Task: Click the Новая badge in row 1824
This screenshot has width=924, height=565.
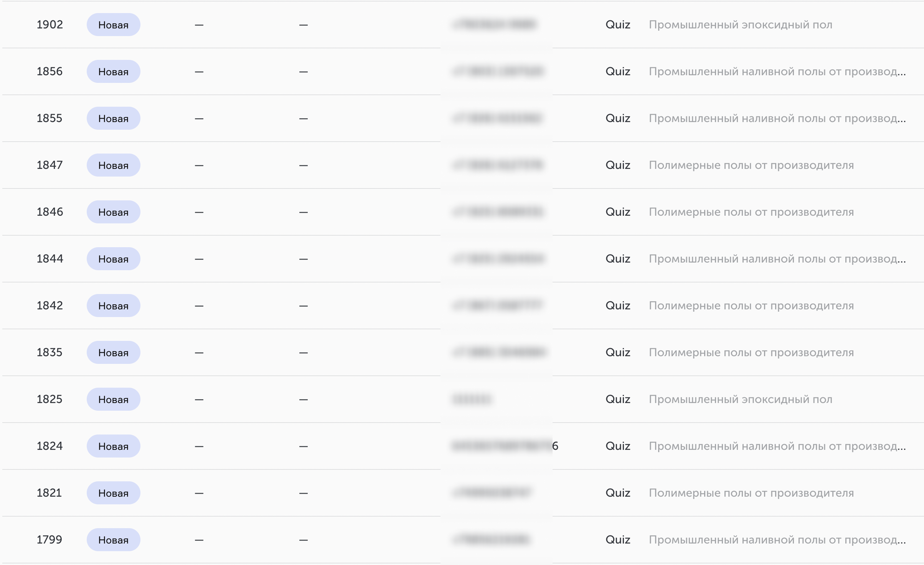Action: [113, 446]
